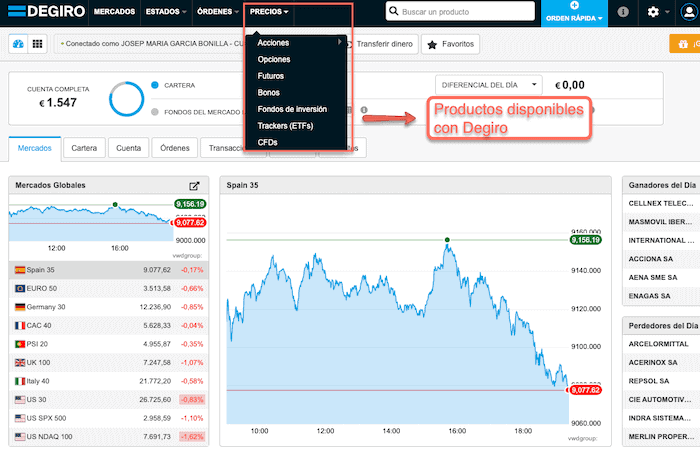This screenshot has height=450, width=700.
Task: Open REPSOL SA stock link
Action: coord(649,381)
